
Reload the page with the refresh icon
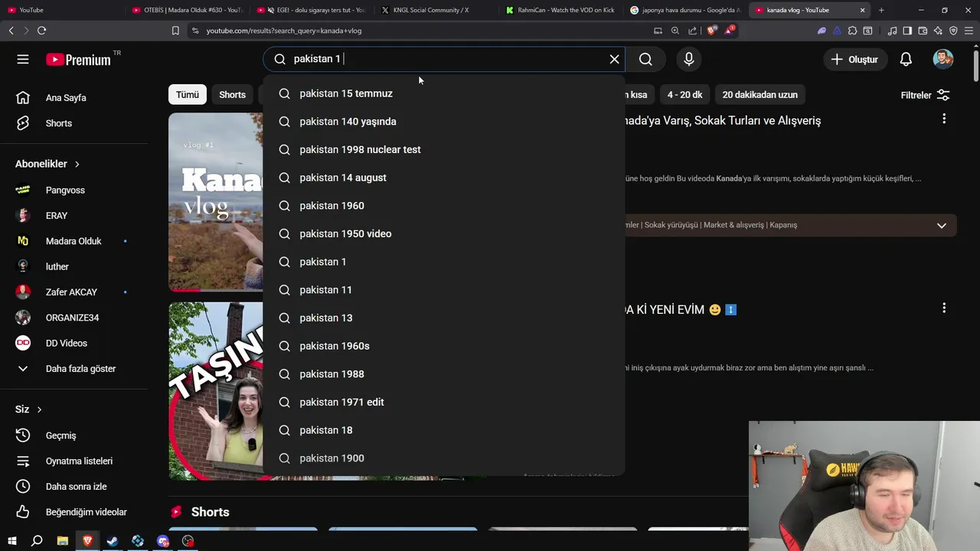pos(41,31)
